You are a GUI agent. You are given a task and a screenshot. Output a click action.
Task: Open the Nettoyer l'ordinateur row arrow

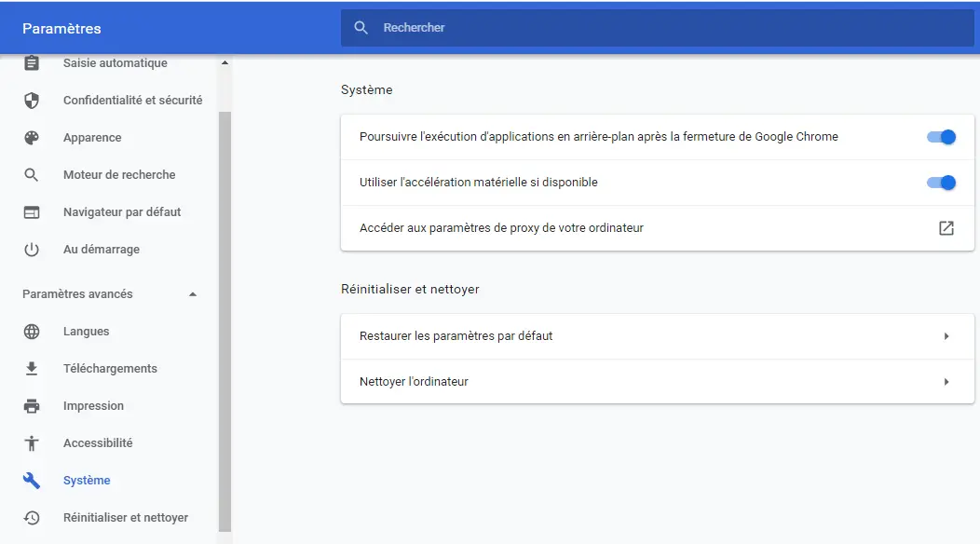point(946,381)
